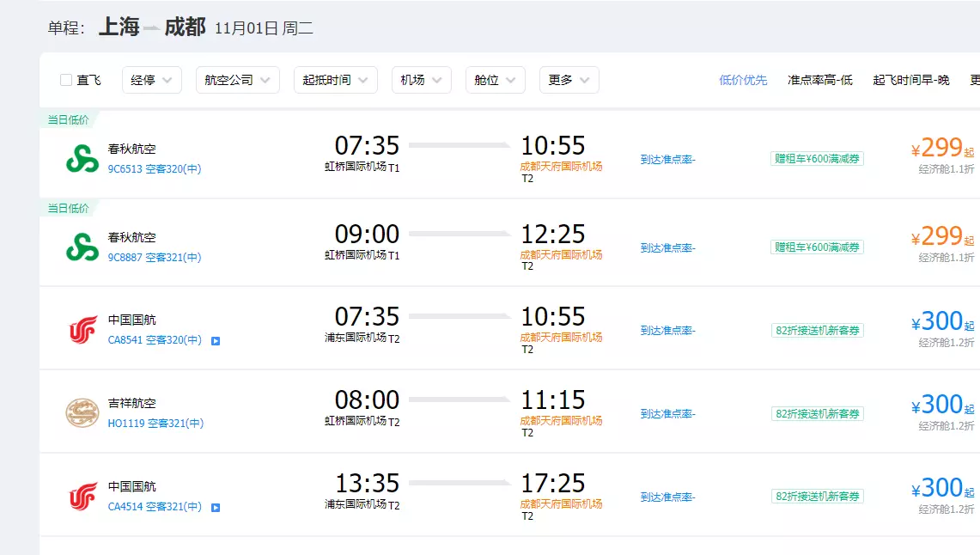Click codeshare icon beside CA8541 flight number
The image size is (980, 555).
[x=216, y=340]
